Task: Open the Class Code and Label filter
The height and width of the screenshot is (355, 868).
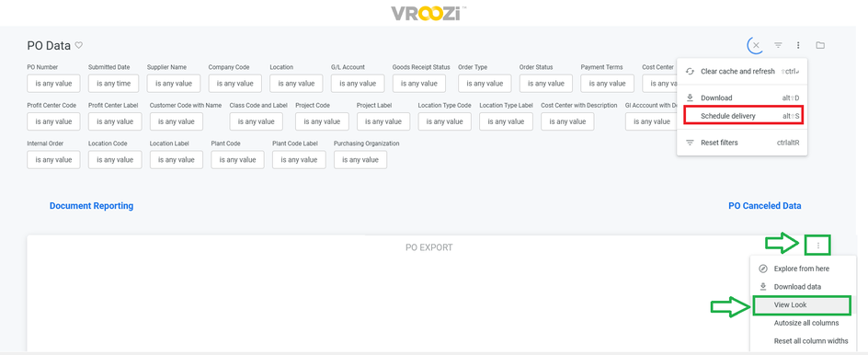Action: [x=257, y=121]
